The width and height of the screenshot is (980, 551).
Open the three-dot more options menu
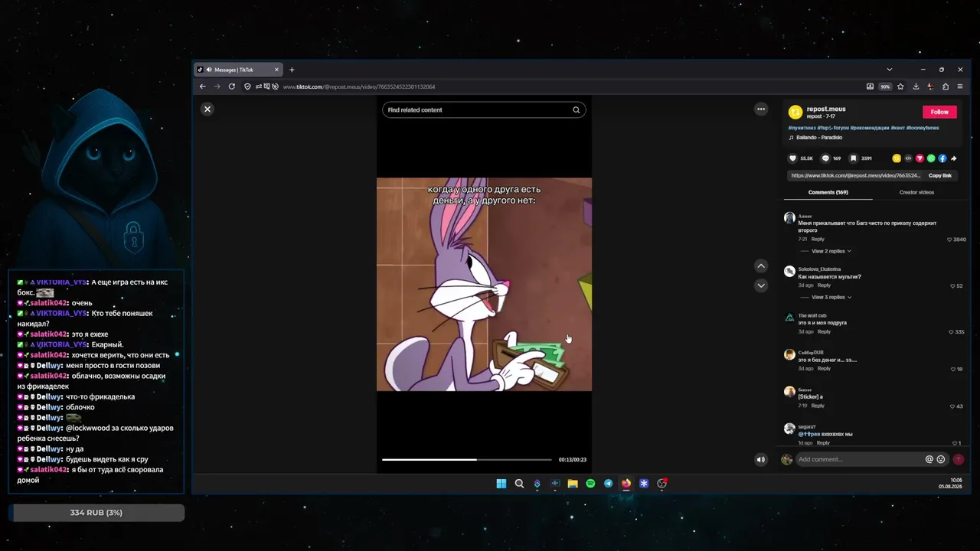(x=761, y=109)
